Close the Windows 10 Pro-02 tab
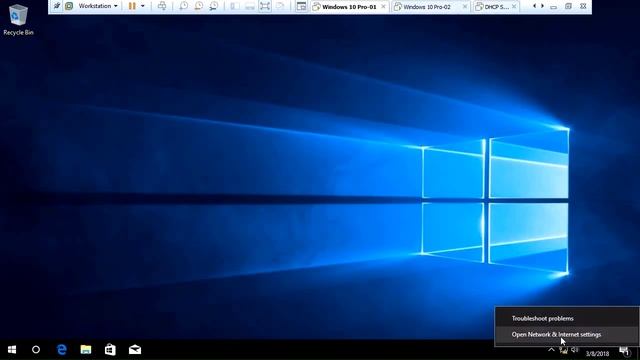The height and width of the screenshot is (360, 640). tap(465, 7)
